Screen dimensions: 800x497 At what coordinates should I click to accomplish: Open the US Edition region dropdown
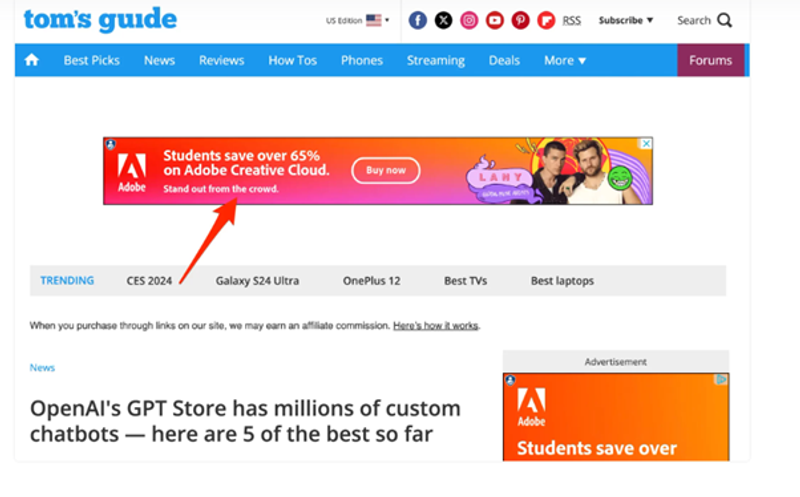click(358, 20)
